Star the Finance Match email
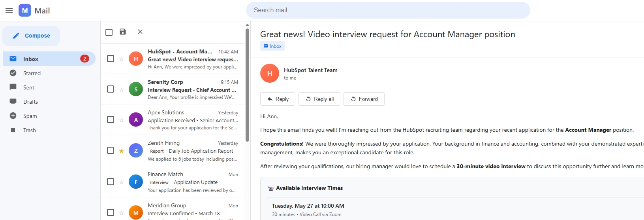This screenshot has height=220, width=644. pyautogui.click(x=122, y=182)
